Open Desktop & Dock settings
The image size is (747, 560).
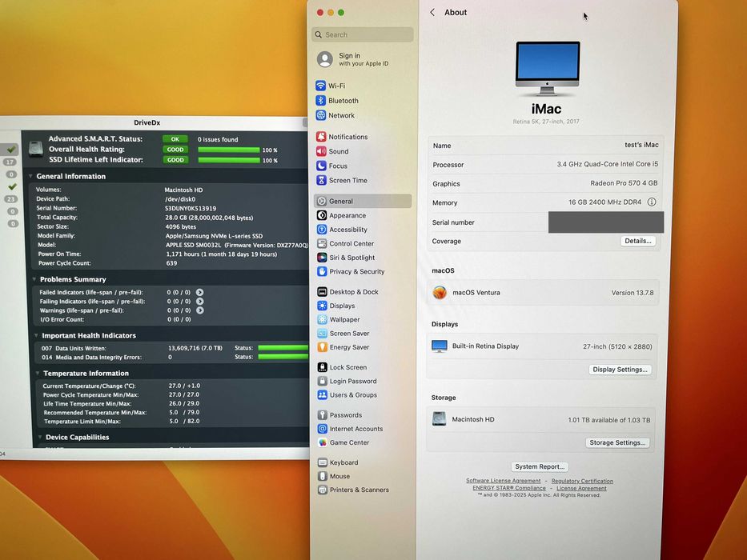(x=347, y=292)
